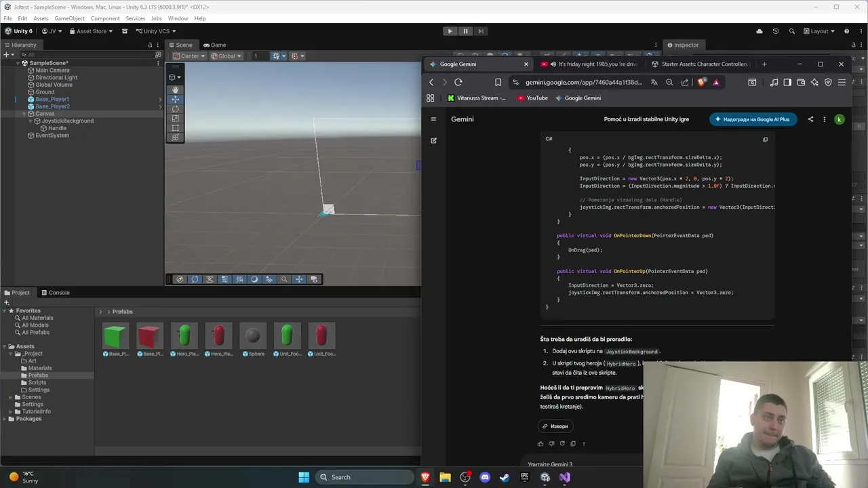
Task: Select the green Base_Pl prefab thumbnail
Action: coord(115,336)
